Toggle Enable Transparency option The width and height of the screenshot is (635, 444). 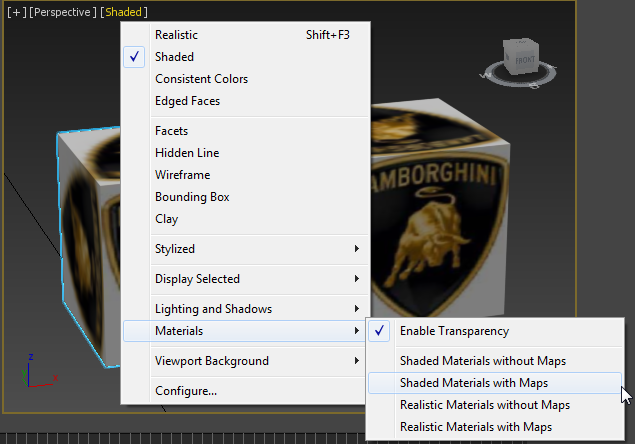[495, 331]
